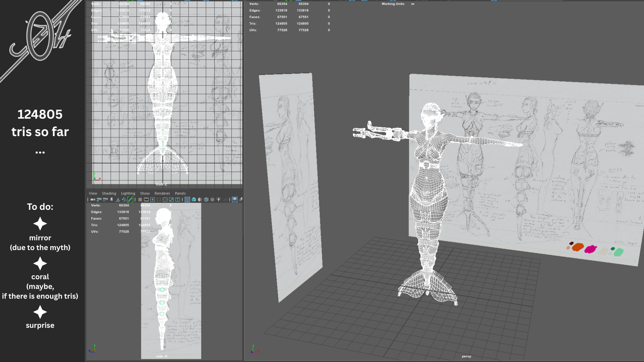Click the Lock Camera icon

coord(99,199)
